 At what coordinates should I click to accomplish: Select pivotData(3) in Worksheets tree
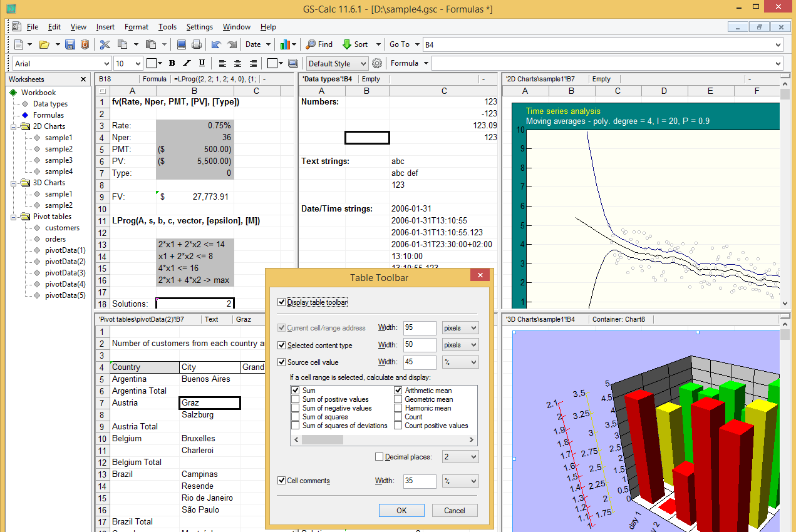coord(65,273)
